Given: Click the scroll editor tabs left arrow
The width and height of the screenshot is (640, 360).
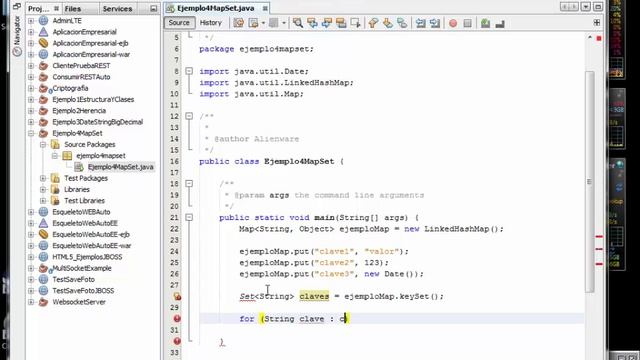Looking at the screenshot, I should 565,7.
